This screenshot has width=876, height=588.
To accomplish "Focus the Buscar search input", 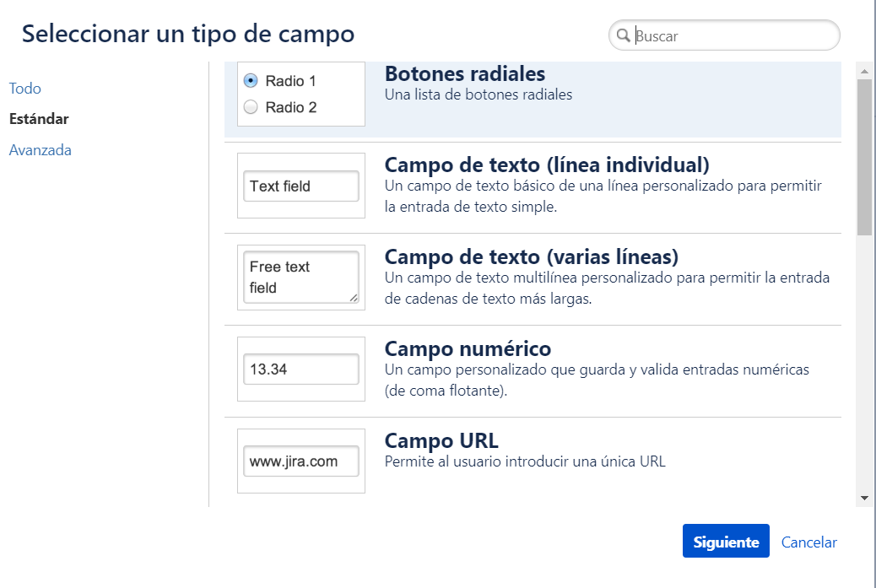I will (734, 35).
